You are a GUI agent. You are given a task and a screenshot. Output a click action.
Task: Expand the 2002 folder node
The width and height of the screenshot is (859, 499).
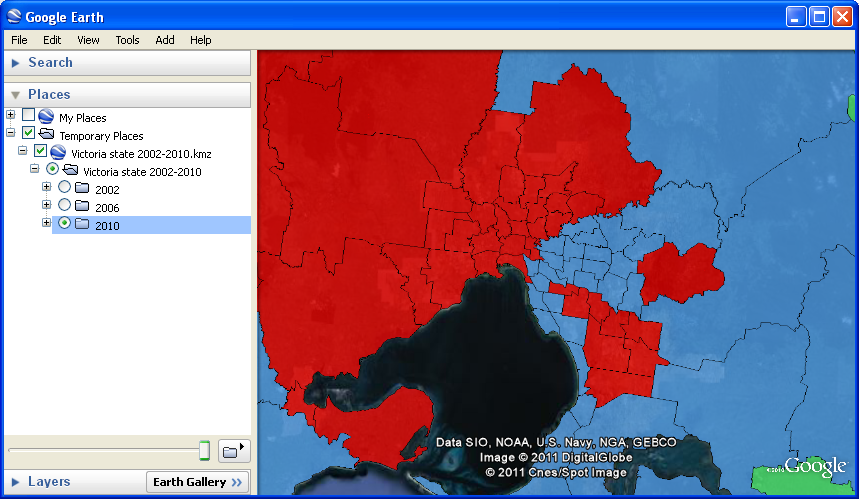[x=47, y=187]
